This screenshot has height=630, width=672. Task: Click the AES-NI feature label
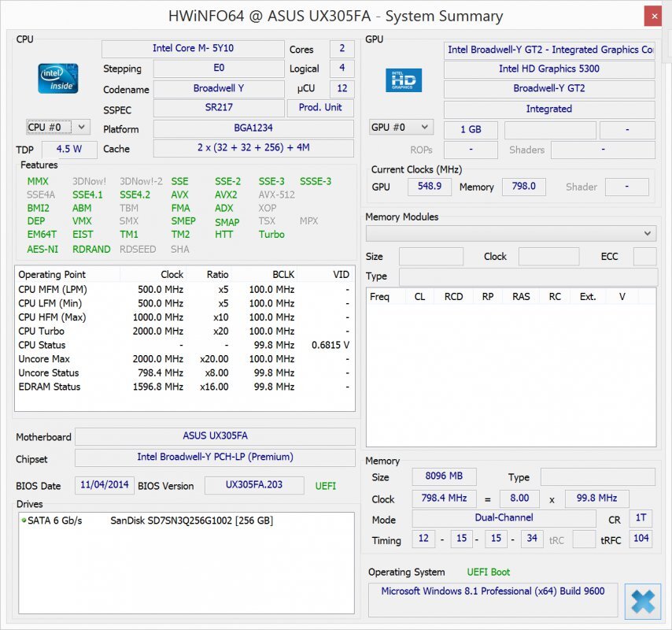point(42,250)
